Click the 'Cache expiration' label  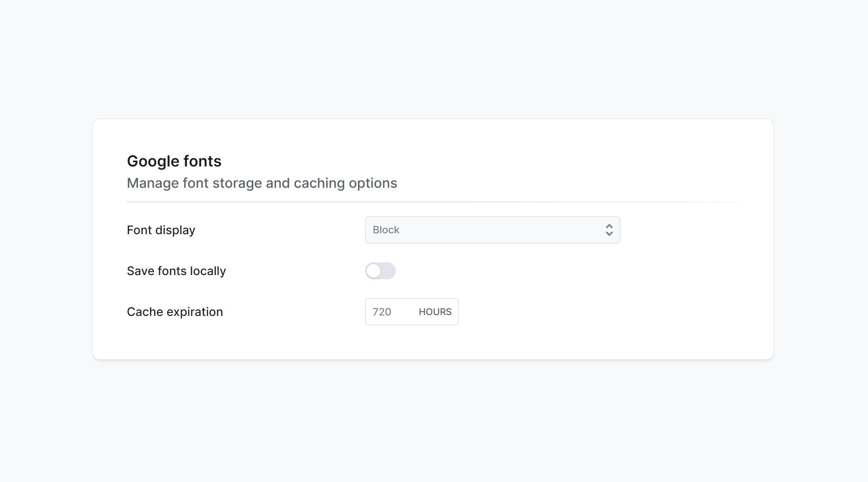pos(174,312)
